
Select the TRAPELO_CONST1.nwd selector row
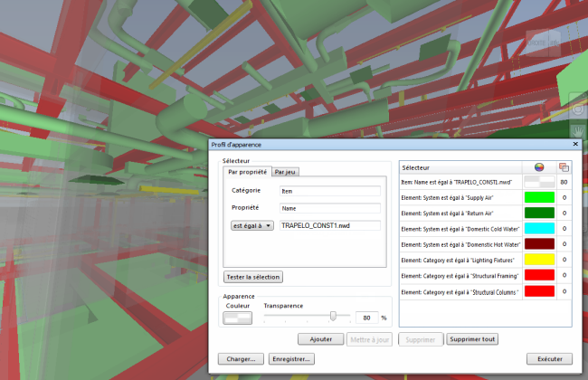point(485,183)
